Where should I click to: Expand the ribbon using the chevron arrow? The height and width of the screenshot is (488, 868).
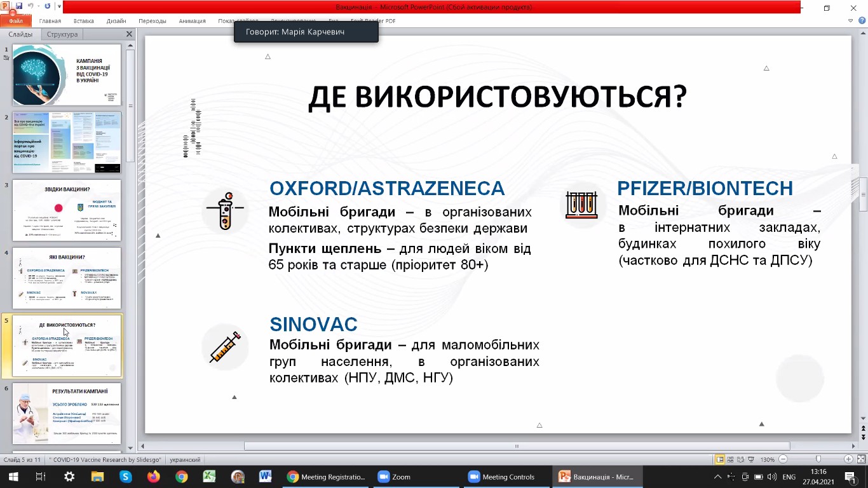point(851,21)
